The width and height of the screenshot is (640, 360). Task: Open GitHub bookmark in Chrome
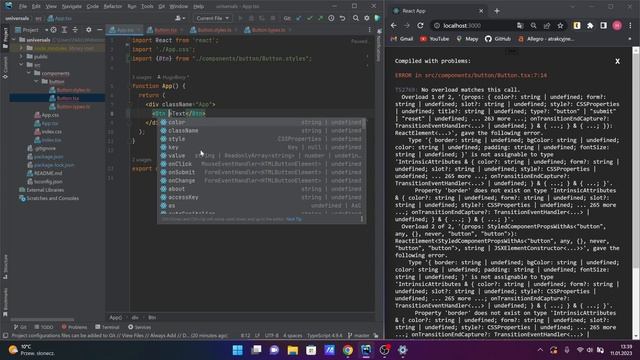tap(498, 39)
